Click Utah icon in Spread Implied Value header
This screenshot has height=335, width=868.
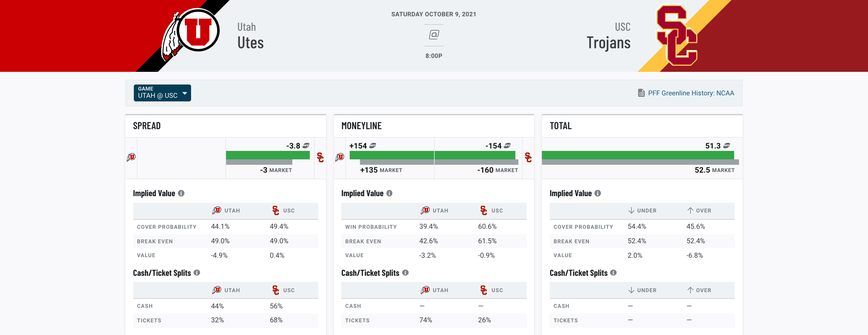(x=217, y=211)
